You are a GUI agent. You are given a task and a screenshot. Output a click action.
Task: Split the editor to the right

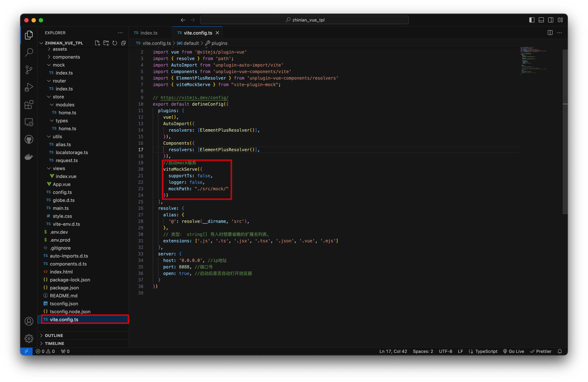pos(550,33)
